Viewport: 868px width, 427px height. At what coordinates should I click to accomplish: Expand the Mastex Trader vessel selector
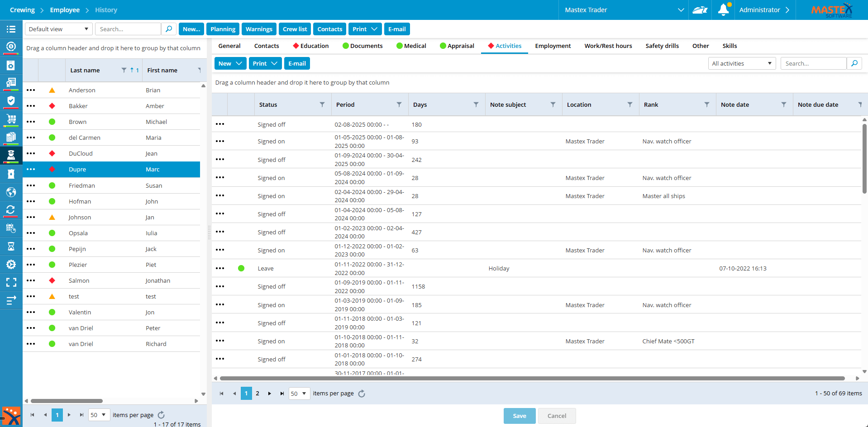[x=681, y=10]
